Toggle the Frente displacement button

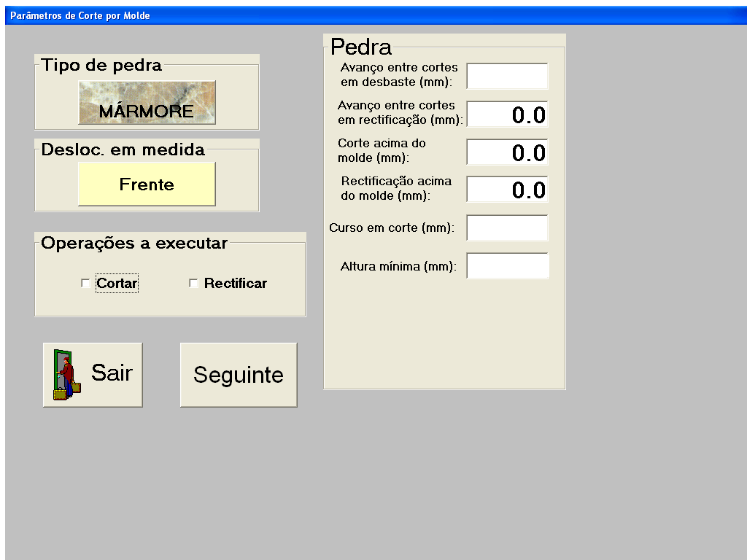point(147,184)
